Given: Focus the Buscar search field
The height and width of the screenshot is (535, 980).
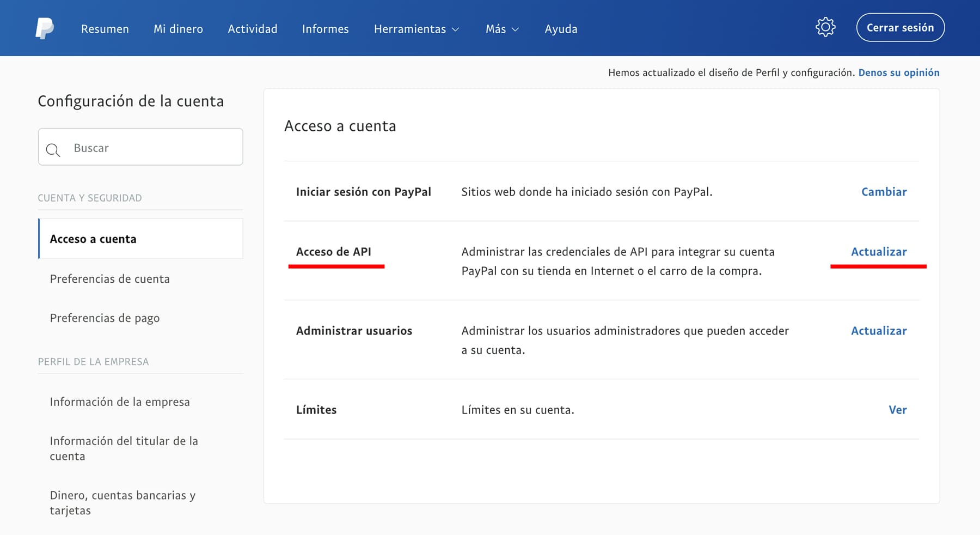Looking at the screenshot, I should [x=140, y=147].
